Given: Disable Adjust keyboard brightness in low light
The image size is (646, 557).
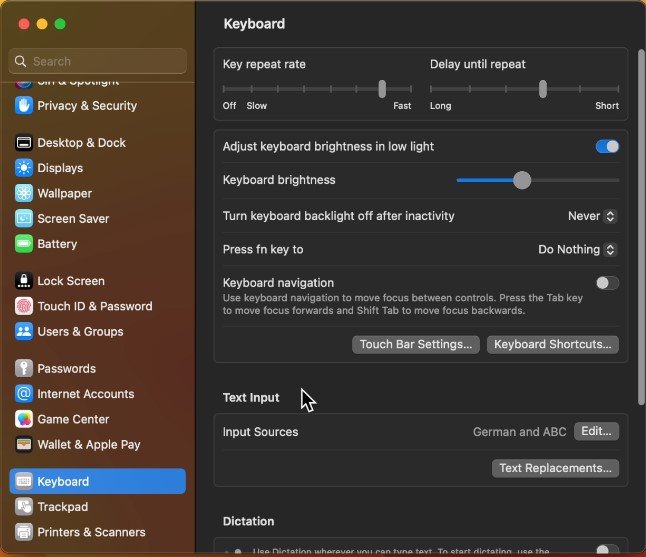Looking at the screenshot, I should coord(607,146).
